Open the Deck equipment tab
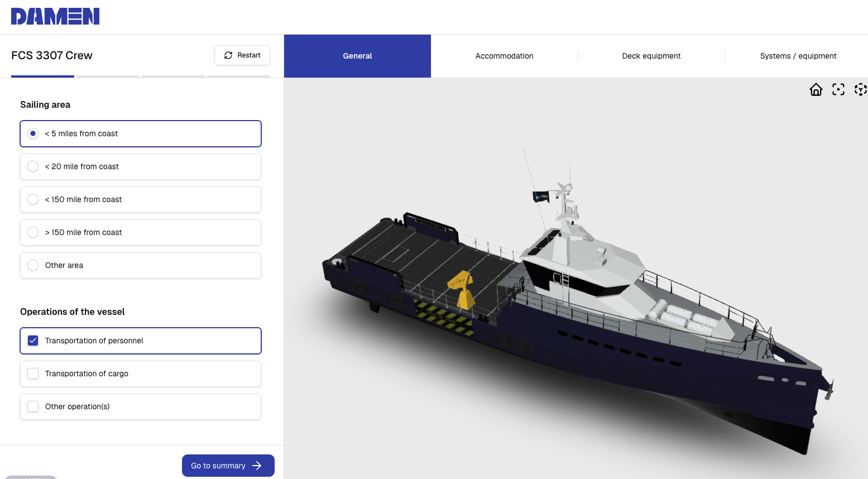Screen dimensions: 868x479 pos(651,56)
